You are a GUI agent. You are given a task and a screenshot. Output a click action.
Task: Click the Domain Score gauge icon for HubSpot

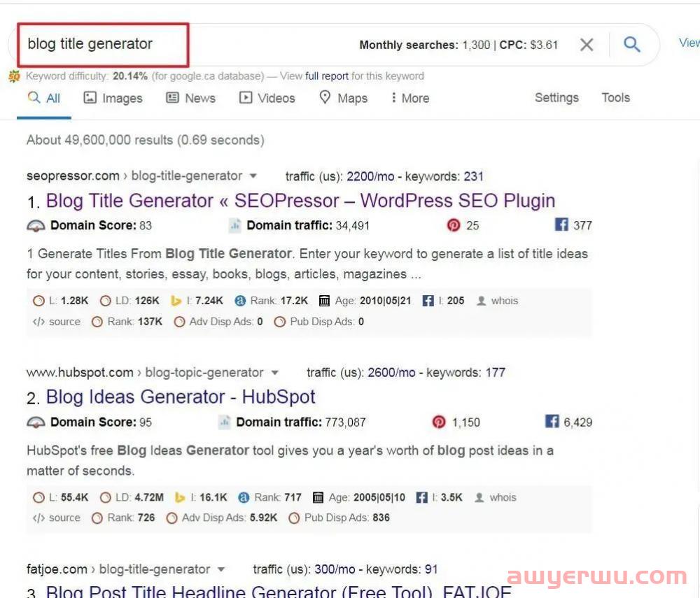[x=36, y=422]
